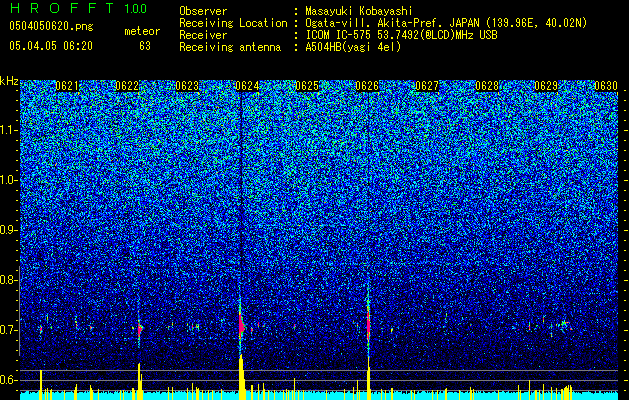Image resolution: width=629 pixels, height=400 pixels.
Task: Click the meteor label
Action: [142, 31]
